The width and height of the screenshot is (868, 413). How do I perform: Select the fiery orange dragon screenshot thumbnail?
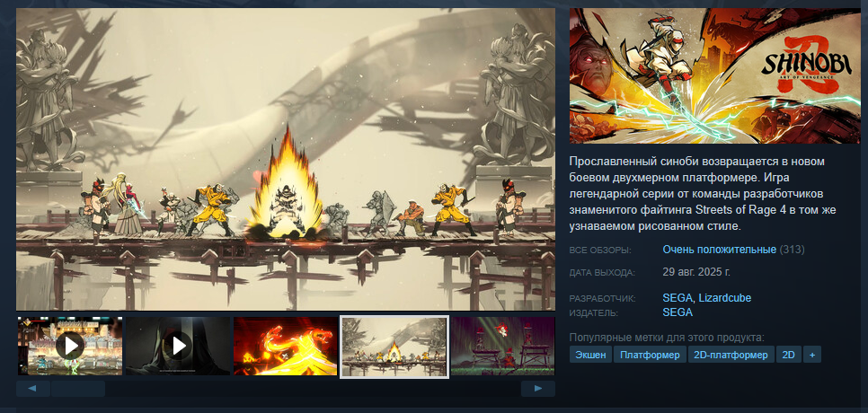pos(286,346)
